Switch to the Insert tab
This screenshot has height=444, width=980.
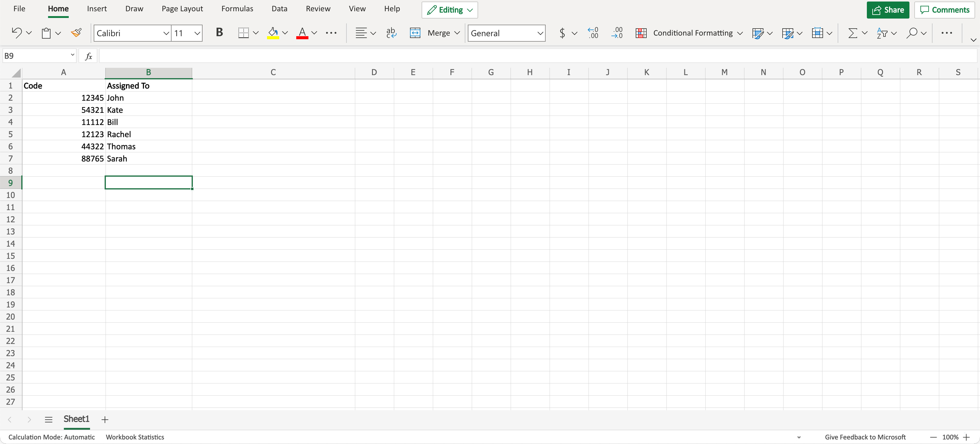[x=97, y=9]
